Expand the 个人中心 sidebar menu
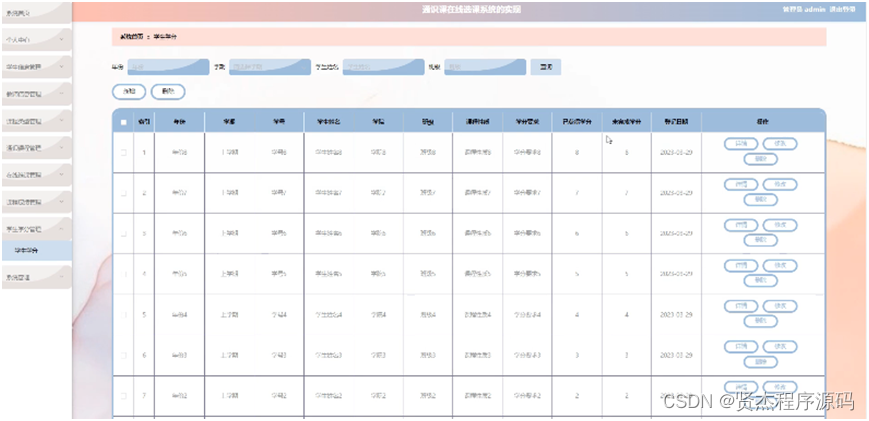Screen dimensions: 869x421 click(x=37, y=40)
